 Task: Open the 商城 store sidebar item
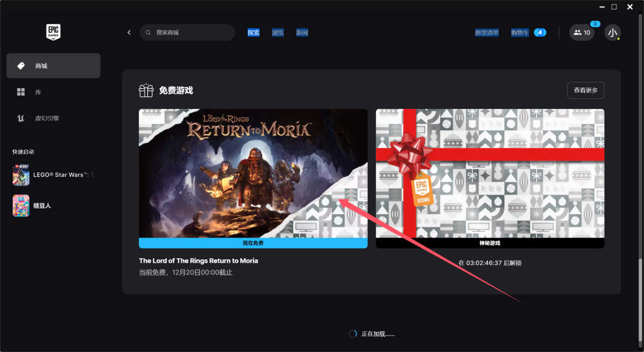[53, 65]
